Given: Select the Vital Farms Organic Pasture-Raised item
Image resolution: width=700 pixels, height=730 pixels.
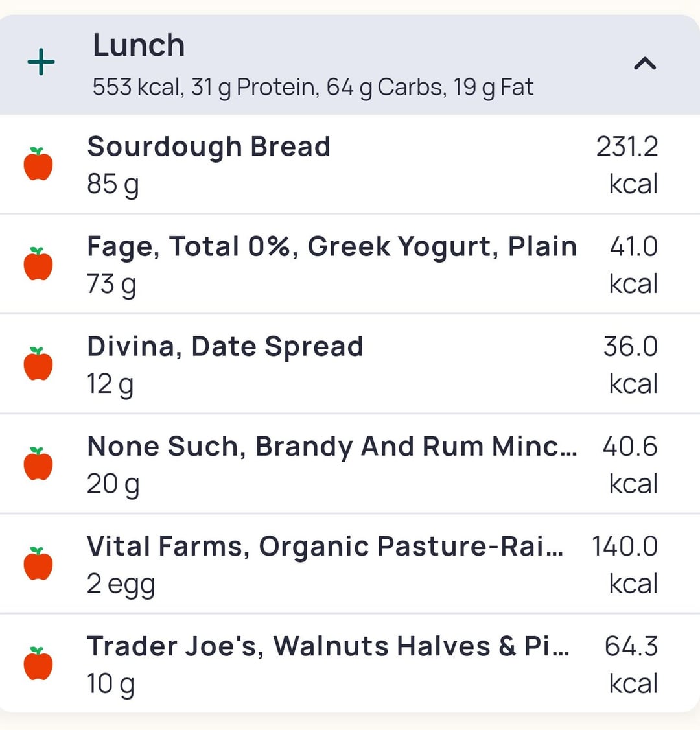Looking at the screenshot, I should (x=325, y=546).
